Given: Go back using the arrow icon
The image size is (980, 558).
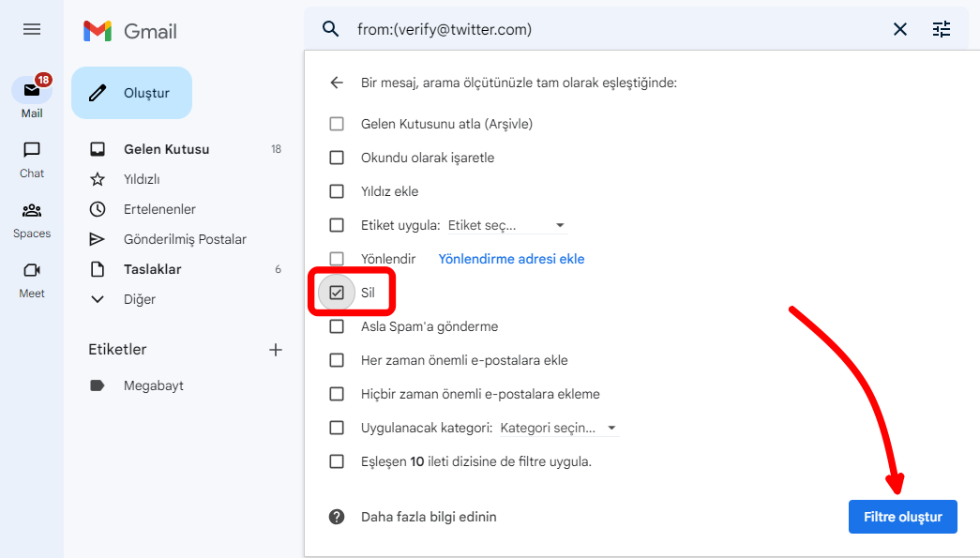Looking at the screenshot, I should [337, 83].
